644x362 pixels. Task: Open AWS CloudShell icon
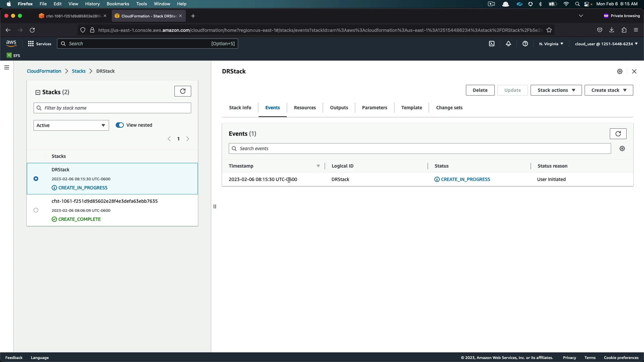pos(492,44)
